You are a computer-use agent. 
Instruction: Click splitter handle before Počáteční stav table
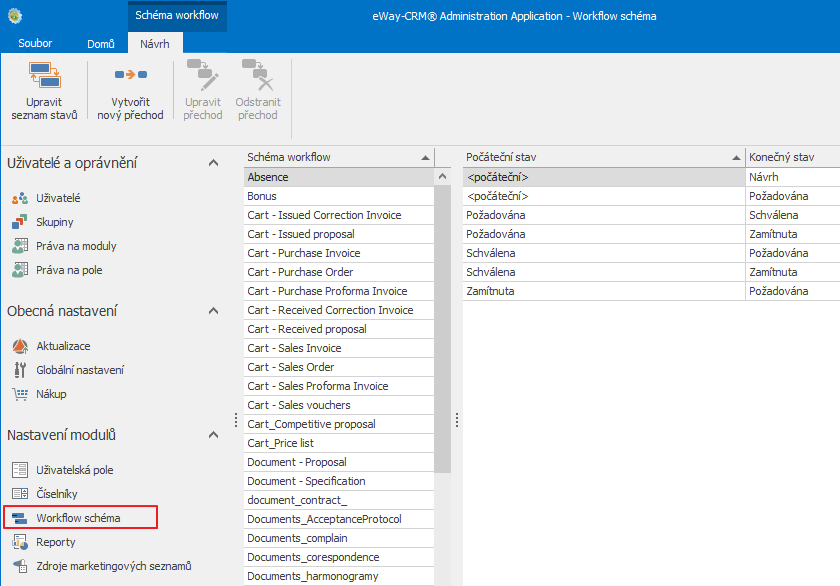(x=457, y=420)
